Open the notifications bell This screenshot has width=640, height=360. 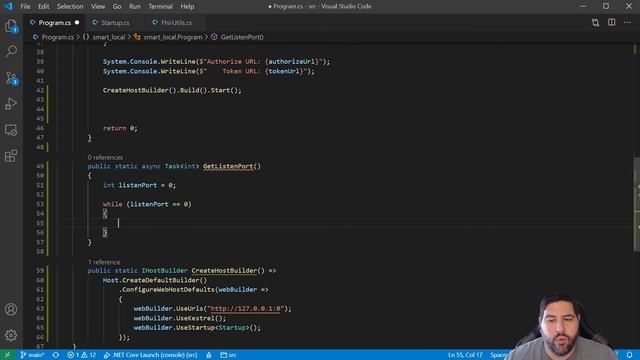[630, 355]
